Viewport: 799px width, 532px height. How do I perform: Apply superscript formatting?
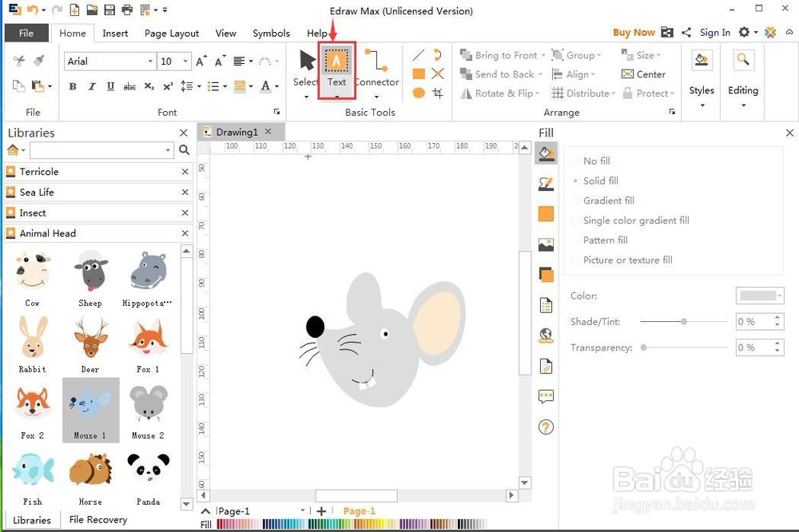168,86
